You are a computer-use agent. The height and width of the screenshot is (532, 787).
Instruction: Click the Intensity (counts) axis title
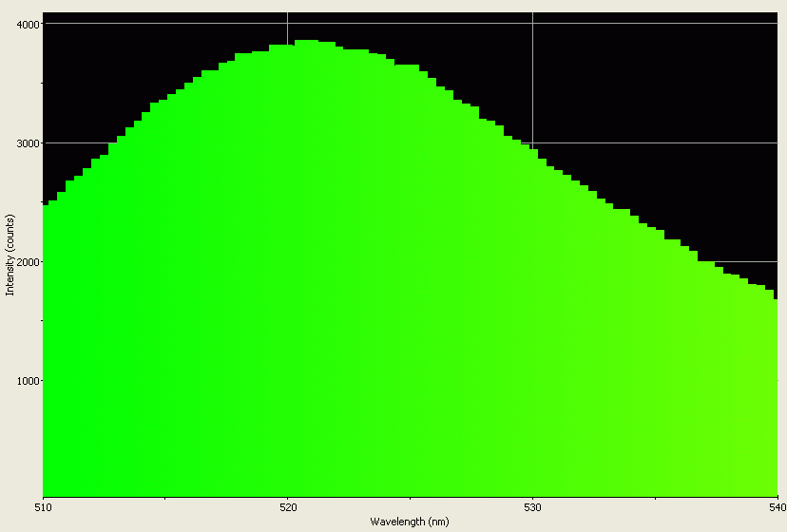click(10, 255)
